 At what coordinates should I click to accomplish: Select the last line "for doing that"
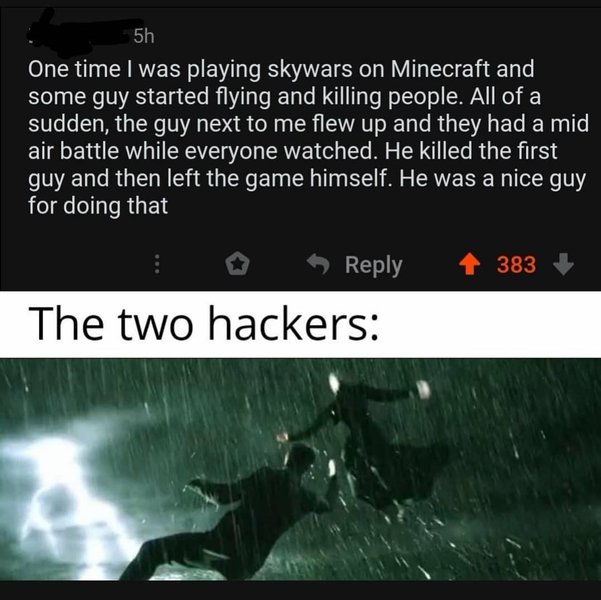pyautogui.click(x=98, y=206)
